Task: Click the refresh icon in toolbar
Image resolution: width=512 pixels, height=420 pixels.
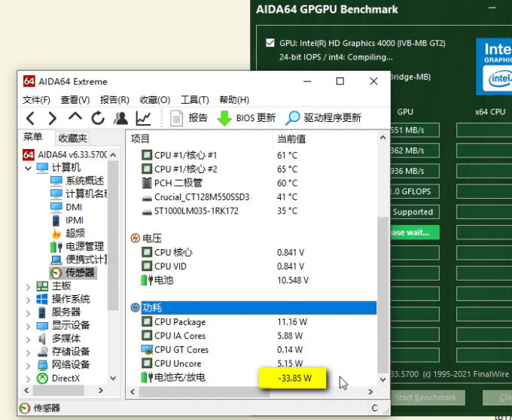Action: [98, 118]
